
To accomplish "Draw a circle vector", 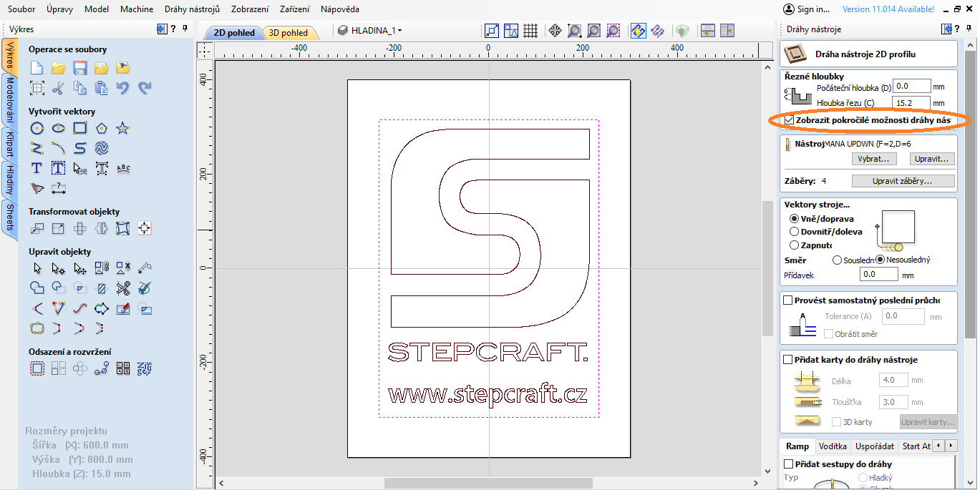I will [37, 128].
